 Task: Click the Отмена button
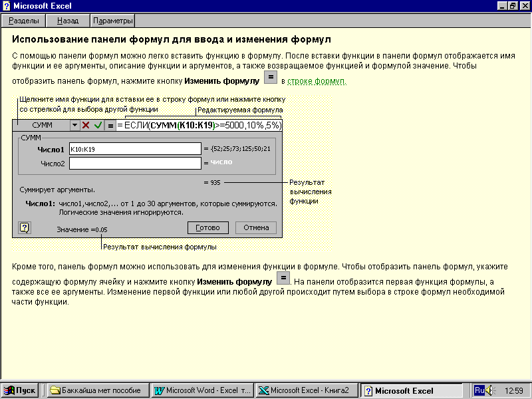[256, 227]
